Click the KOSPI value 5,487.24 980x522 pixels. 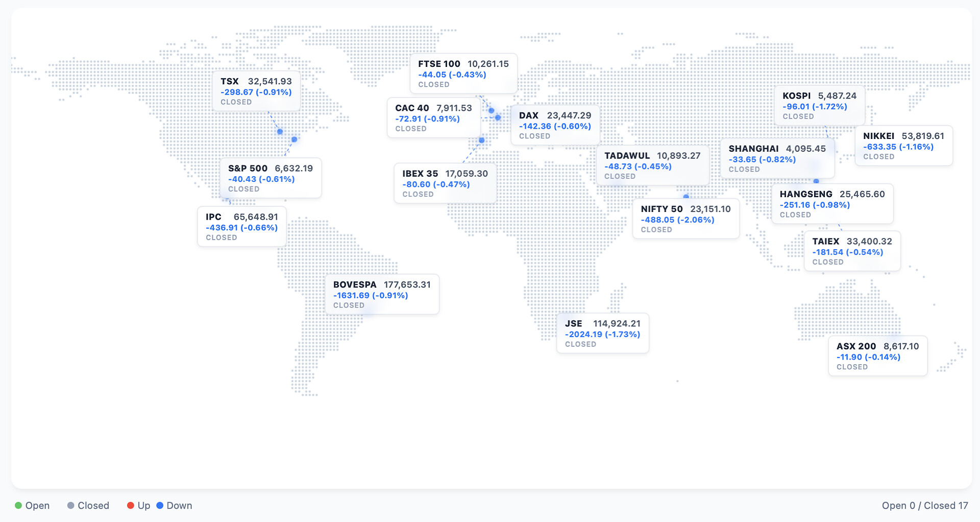point(837,96)
